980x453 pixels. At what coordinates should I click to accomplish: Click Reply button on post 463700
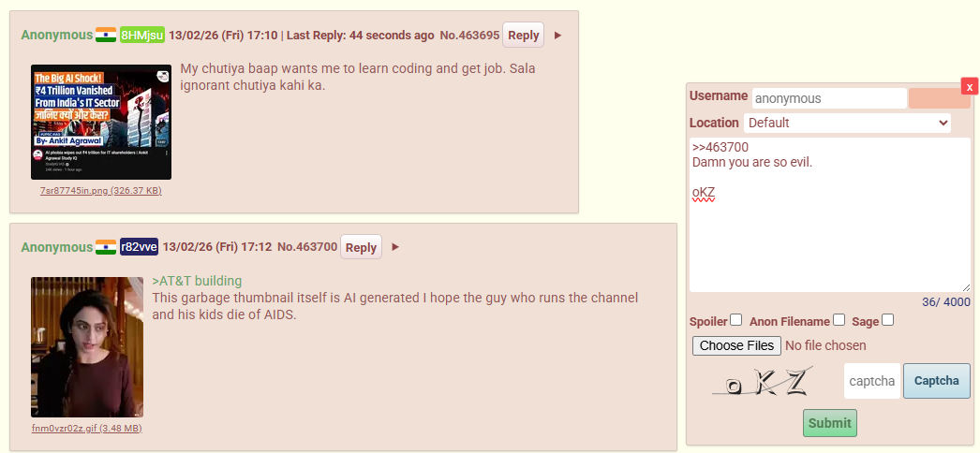[x=361, y=247]
